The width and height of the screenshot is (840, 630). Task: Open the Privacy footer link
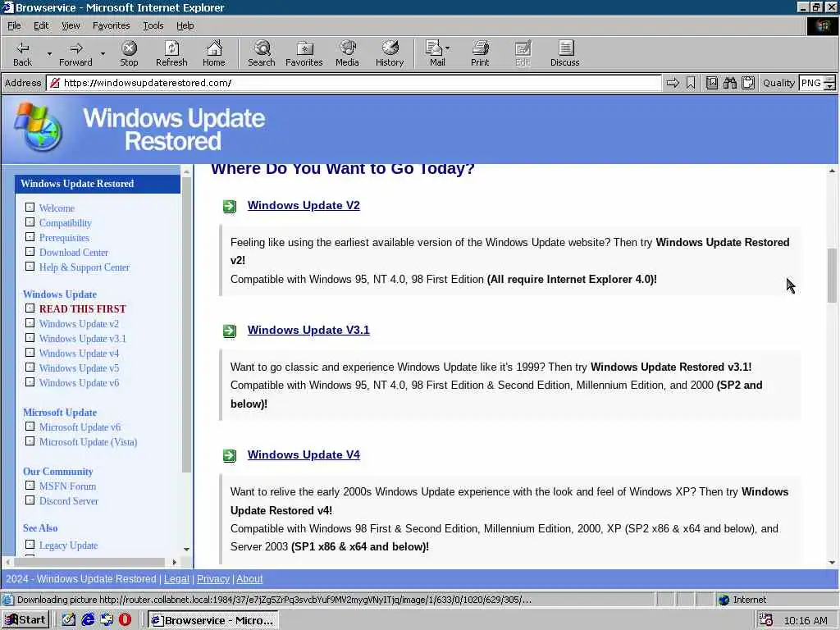point(212,579)
